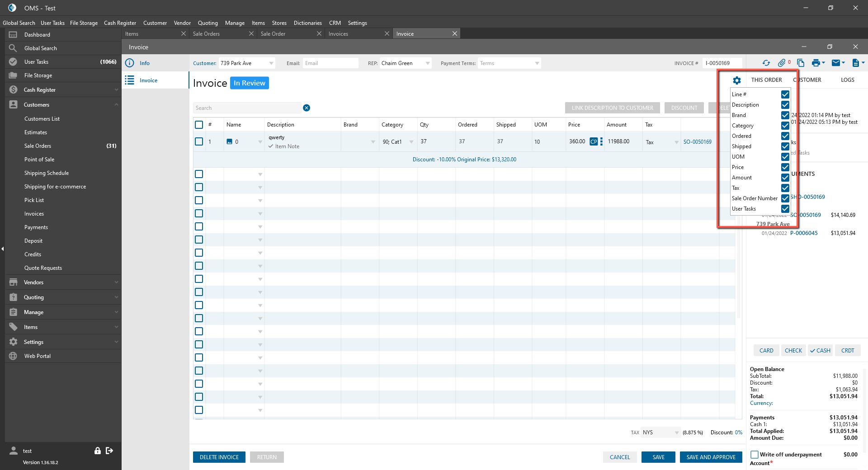The image size is (868, 470).
Task: Open the Category dropdown in row 1
Action: [411, 142]
